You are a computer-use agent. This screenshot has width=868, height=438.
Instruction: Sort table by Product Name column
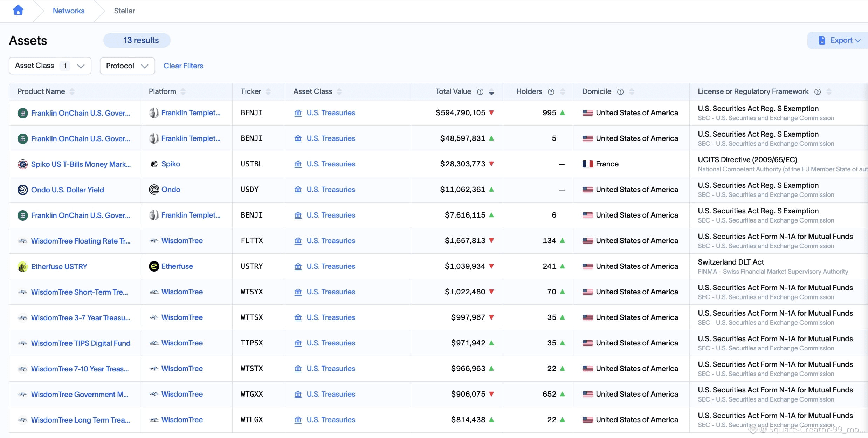(72, 92)
